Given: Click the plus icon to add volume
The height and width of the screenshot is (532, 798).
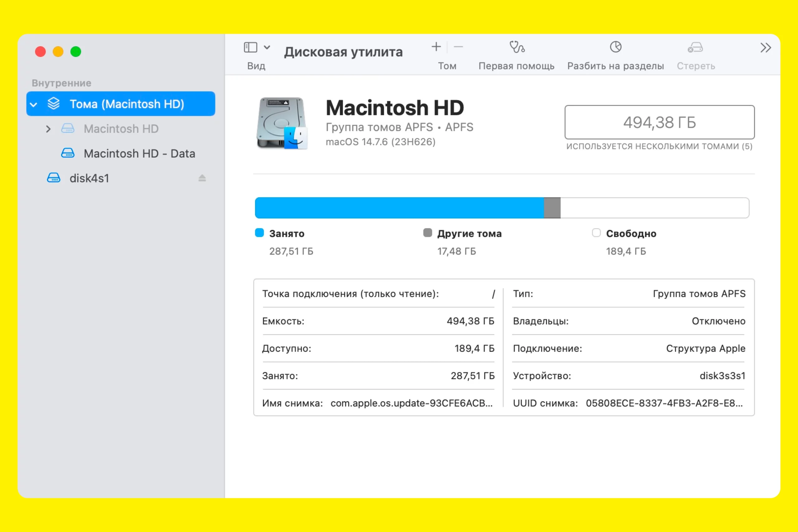Looking at the screenshot, I should (x=436, y=47).
